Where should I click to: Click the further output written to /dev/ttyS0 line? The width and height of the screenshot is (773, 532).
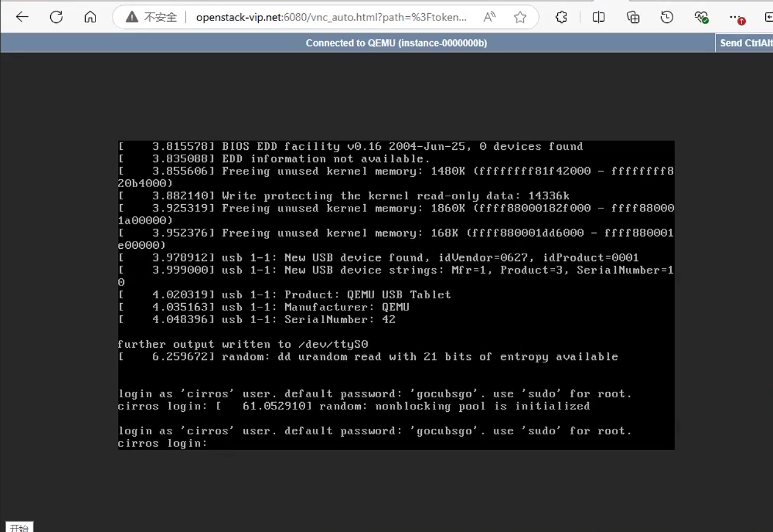pyautogui.click(x=243, y=344)
